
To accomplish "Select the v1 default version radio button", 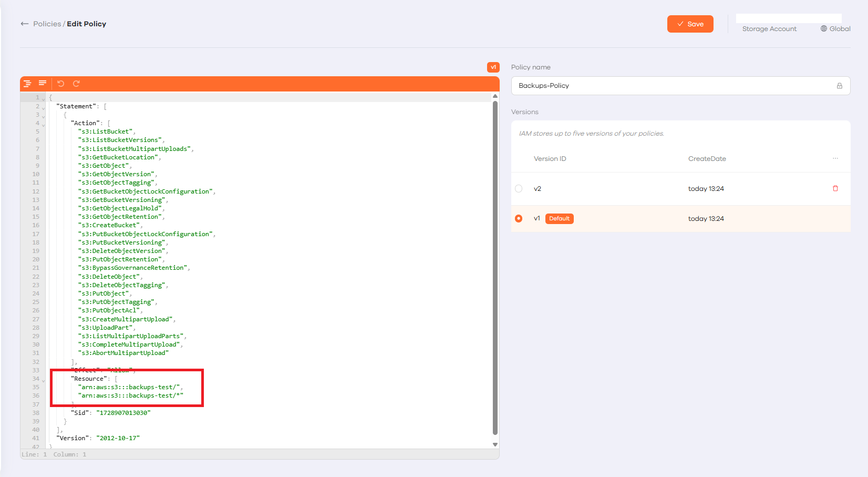I will pos(519,219).
